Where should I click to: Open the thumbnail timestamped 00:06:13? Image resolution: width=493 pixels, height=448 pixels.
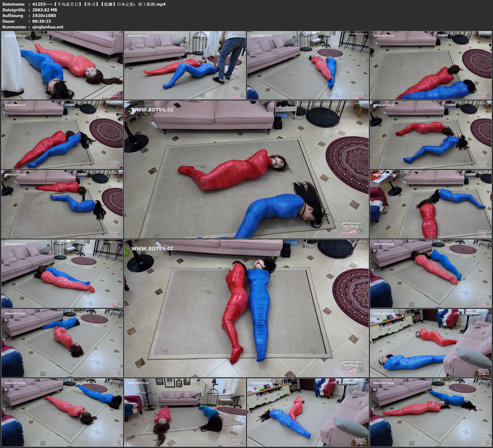(308, 65)
